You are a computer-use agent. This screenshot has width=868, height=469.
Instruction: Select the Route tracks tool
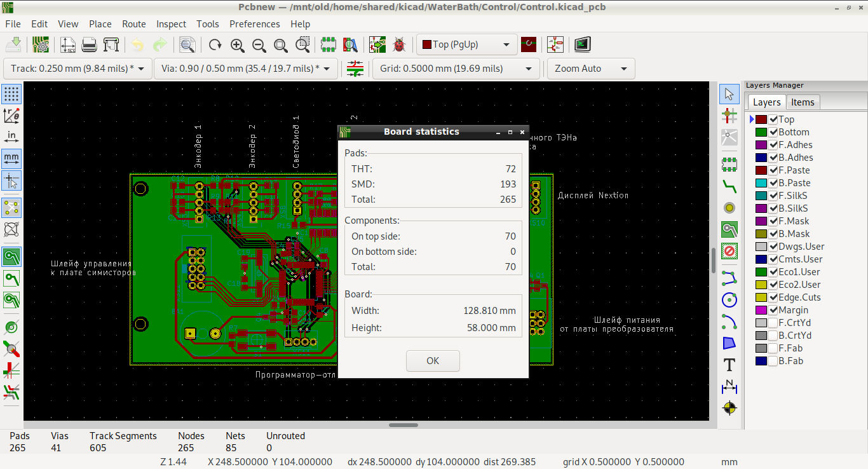tap(729, 186)
